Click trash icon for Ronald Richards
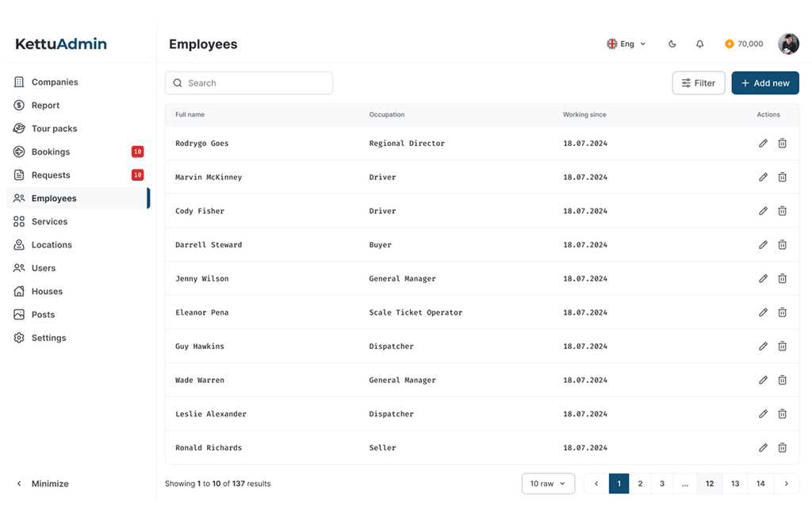 782,448
